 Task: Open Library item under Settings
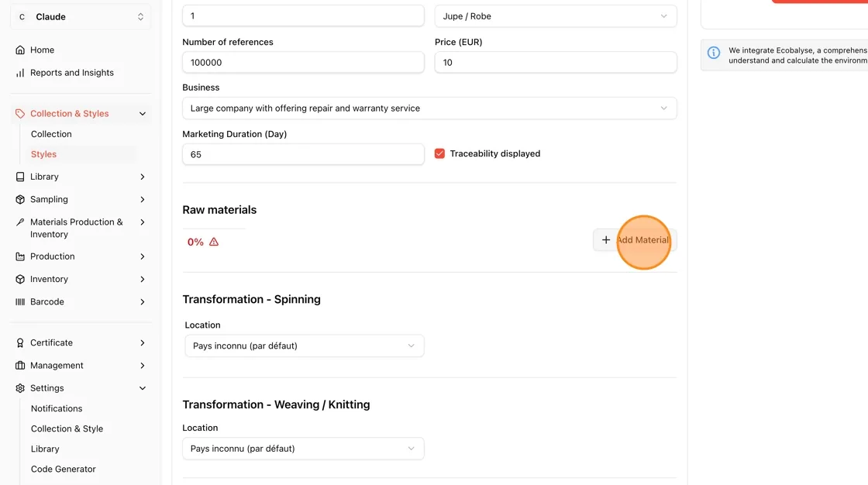click(45, 449)
